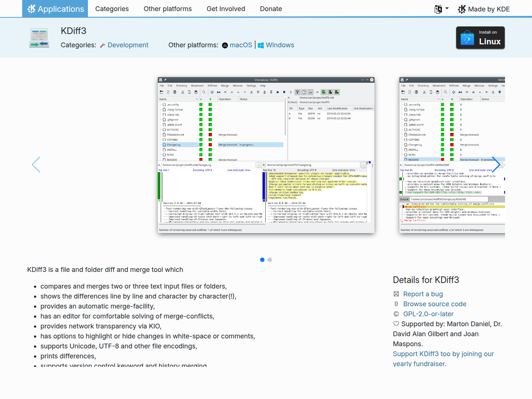Open the Development category link
Image resolution: width=532 pixels, height=399 pixels.
(x=128, y=45)
